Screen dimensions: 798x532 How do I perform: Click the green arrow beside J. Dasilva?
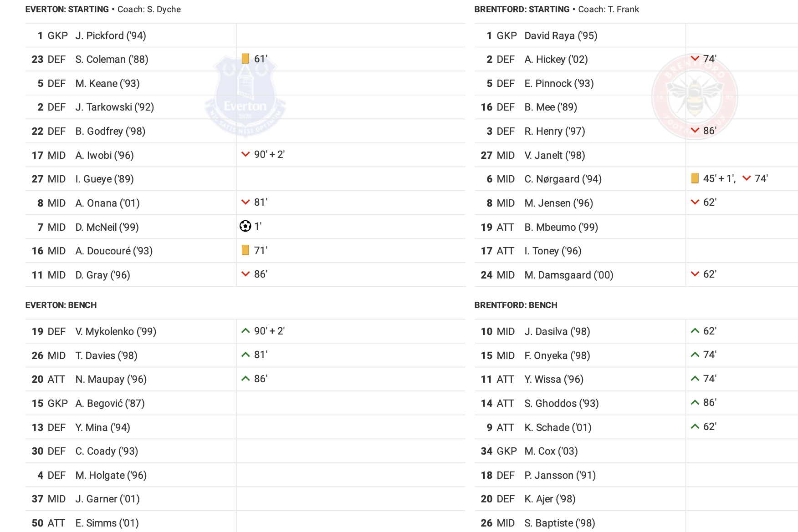click(695, 331)
